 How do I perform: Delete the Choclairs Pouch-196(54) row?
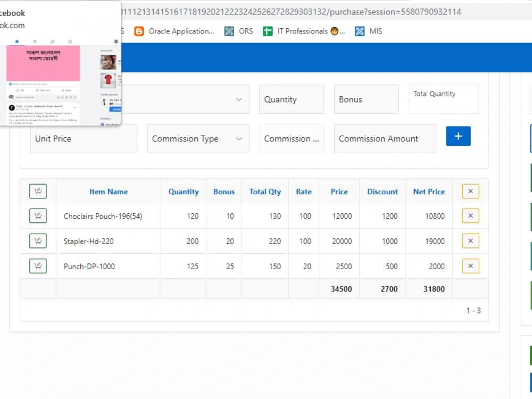click(471, 216)
